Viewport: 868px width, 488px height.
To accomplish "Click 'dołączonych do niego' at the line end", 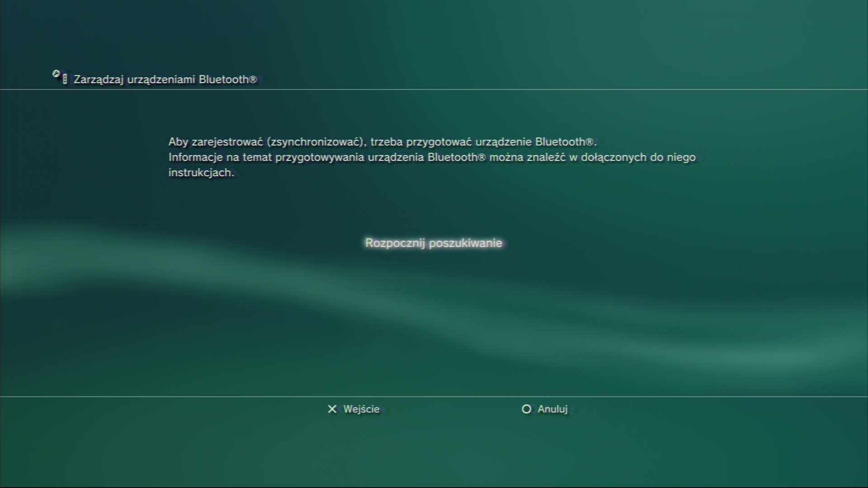I will click(638, 157).
